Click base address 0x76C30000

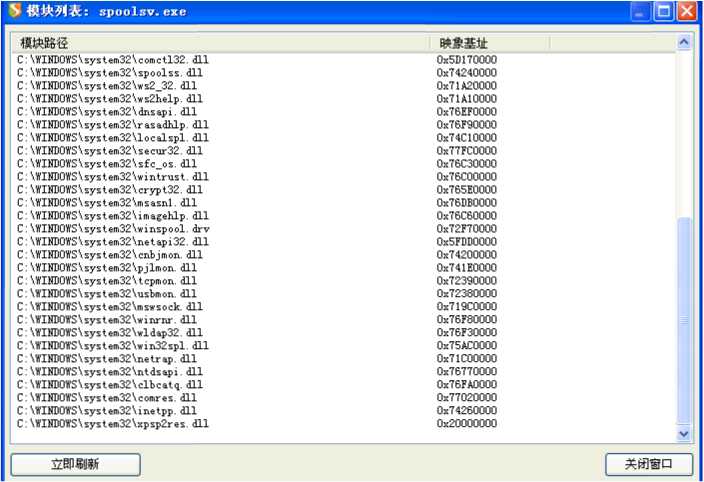(466, 164)
